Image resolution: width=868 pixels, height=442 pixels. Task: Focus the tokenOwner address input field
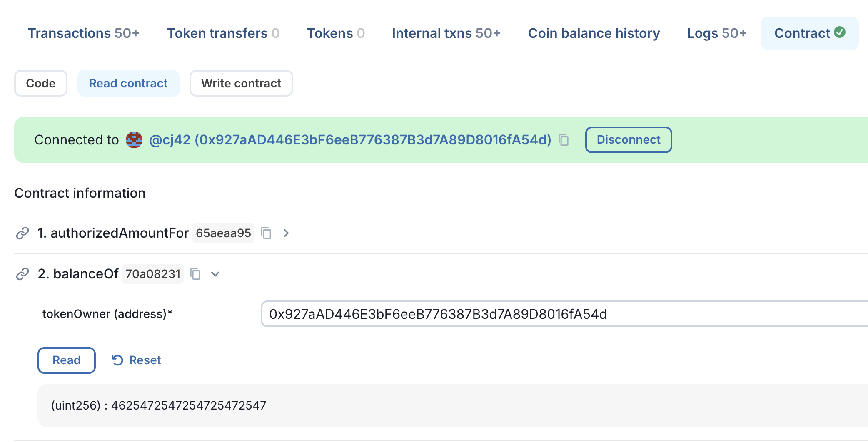[x=564, y=314]
